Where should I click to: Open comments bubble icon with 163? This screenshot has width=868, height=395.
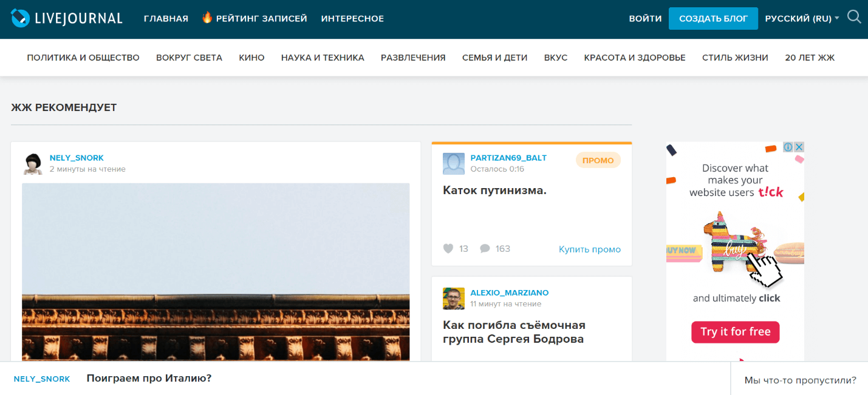(x=485, y=249)
